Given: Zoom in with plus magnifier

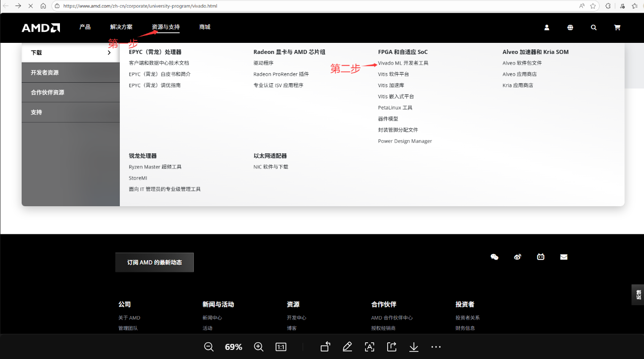Looking at the screenshot, I should (x=259, y=347).
